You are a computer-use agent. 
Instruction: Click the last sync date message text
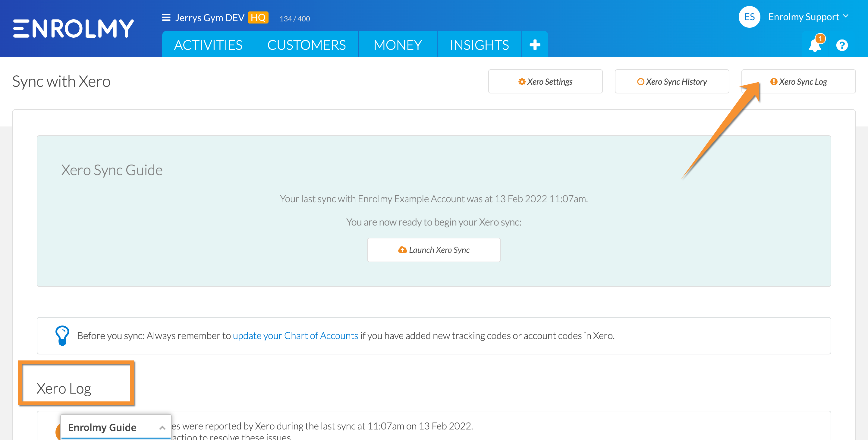coord(434,199)
